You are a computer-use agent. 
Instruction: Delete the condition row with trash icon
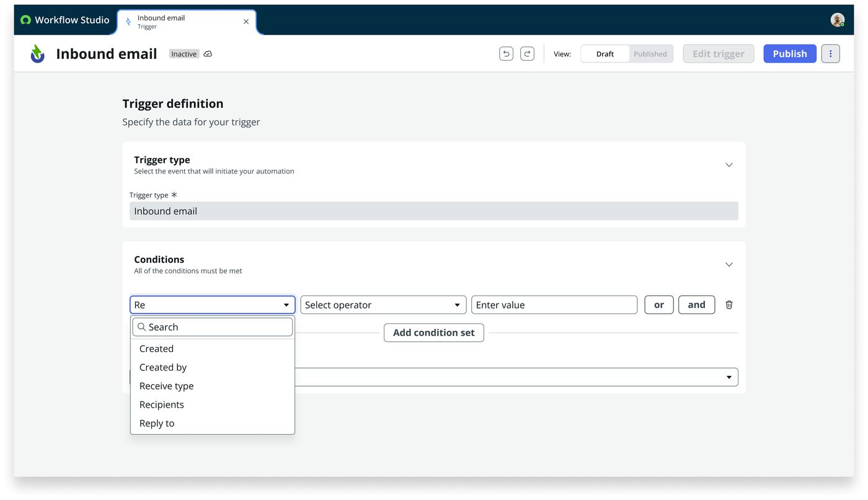(729, 305)
